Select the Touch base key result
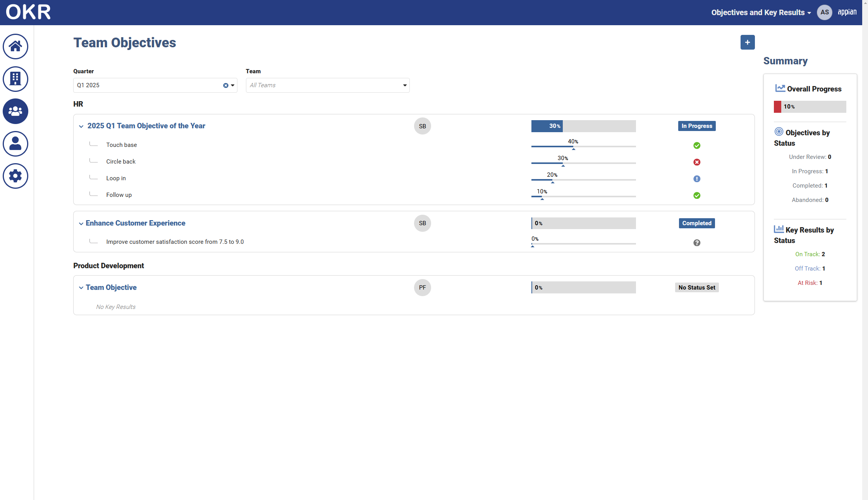This screenshot has width=868, height=500. pyautogui.click(x=122, y=145)
